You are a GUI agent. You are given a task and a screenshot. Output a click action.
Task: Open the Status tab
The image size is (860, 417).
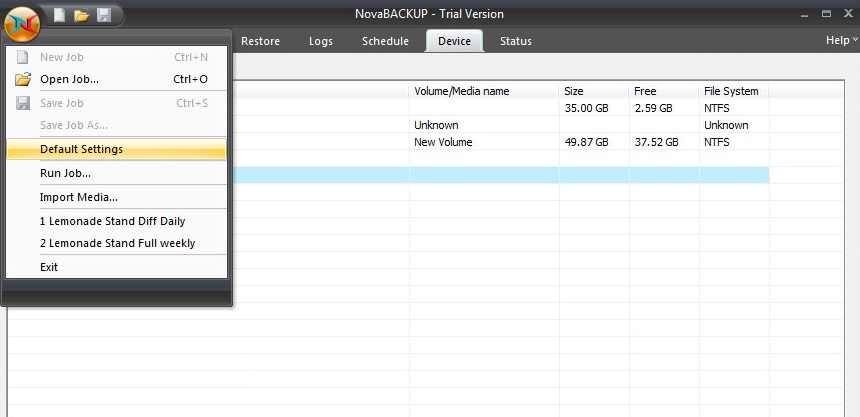[x=516, y=41]
